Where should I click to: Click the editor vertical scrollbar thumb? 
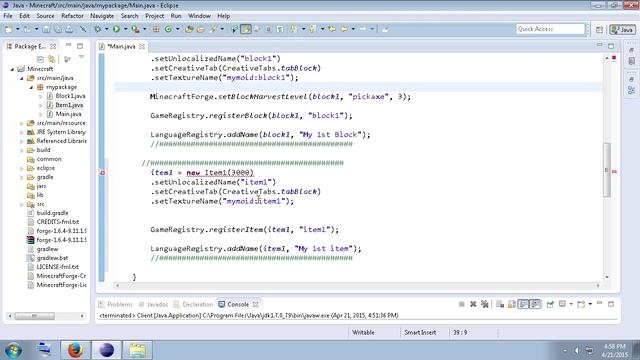point(607,170)
